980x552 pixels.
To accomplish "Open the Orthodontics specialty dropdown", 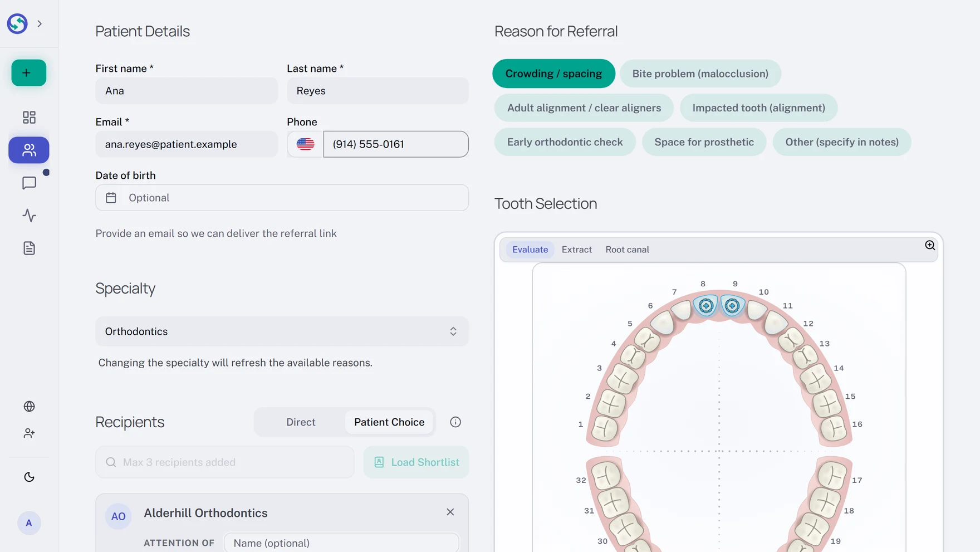I will click(282, 331).
